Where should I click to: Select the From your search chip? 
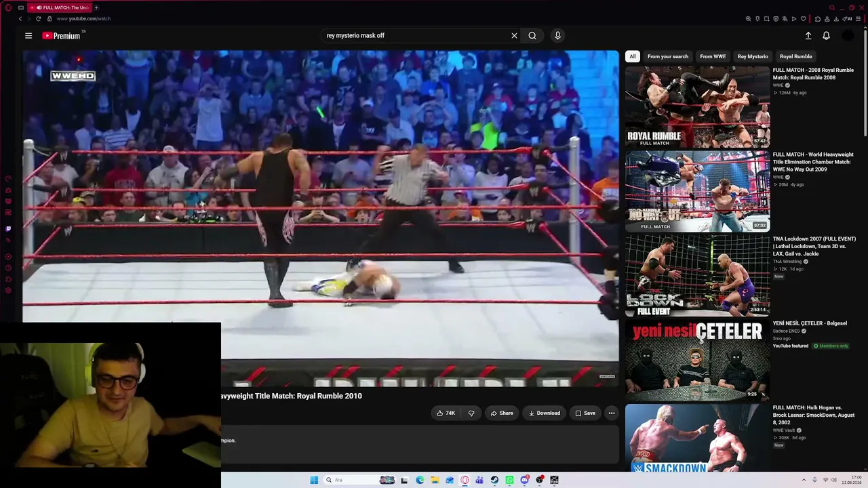(x=668, y=56)
